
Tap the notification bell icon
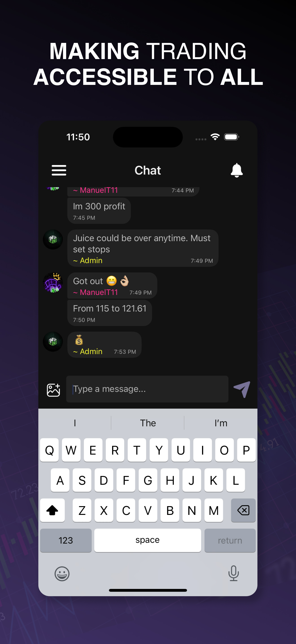coord(237,170)
